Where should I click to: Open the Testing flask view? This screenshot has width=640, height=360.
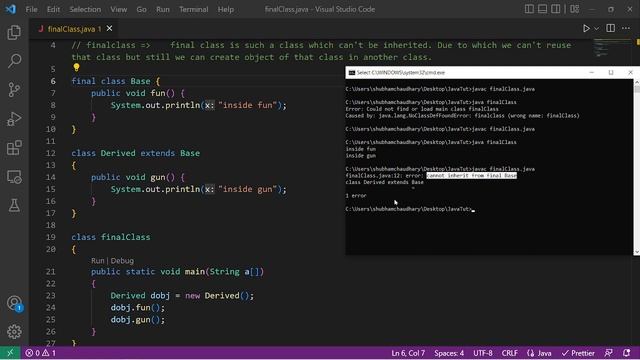[x=14, y=205]
